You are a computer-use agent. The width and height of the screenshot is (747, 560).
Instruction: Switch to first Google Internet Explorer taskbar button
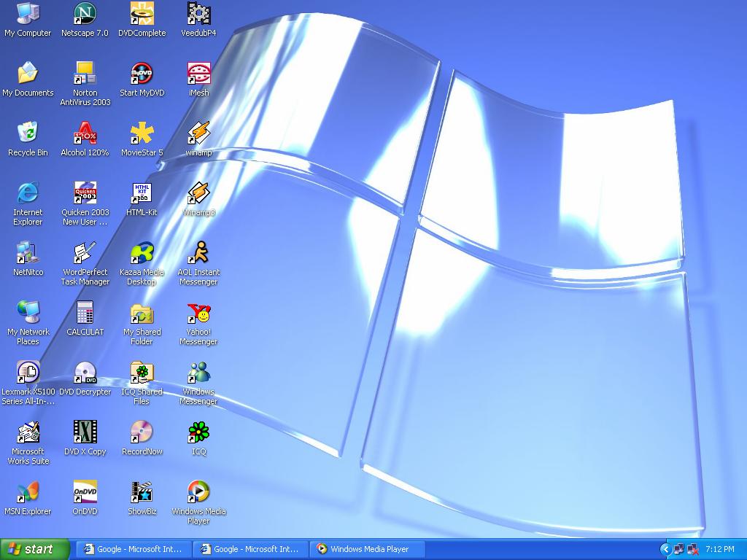pyautogui.click(x=133, y=549)
